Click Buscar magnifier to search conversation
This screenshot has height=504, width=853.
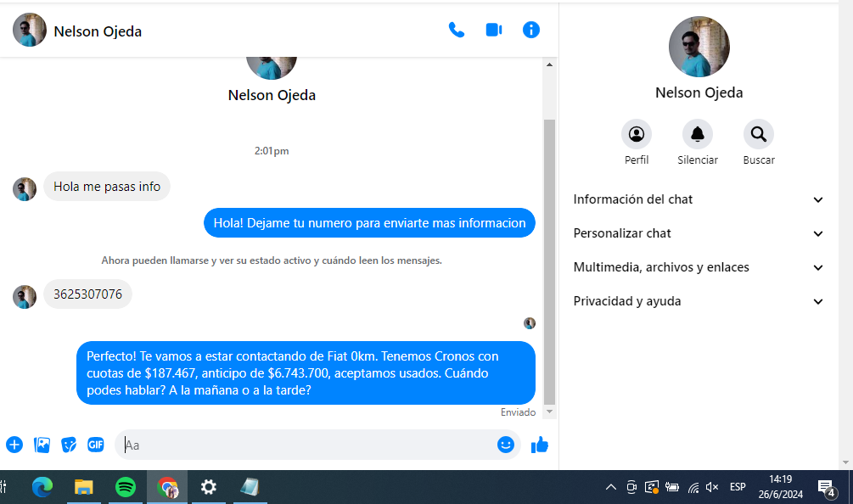click(758, 134)
